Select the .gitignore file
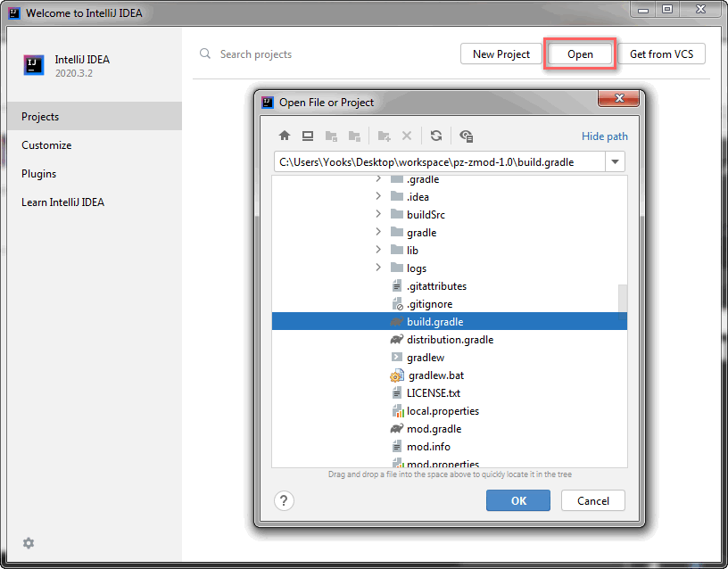Image resolution: width=728 pixels, height=569 pixels. (x=450, y=303)
